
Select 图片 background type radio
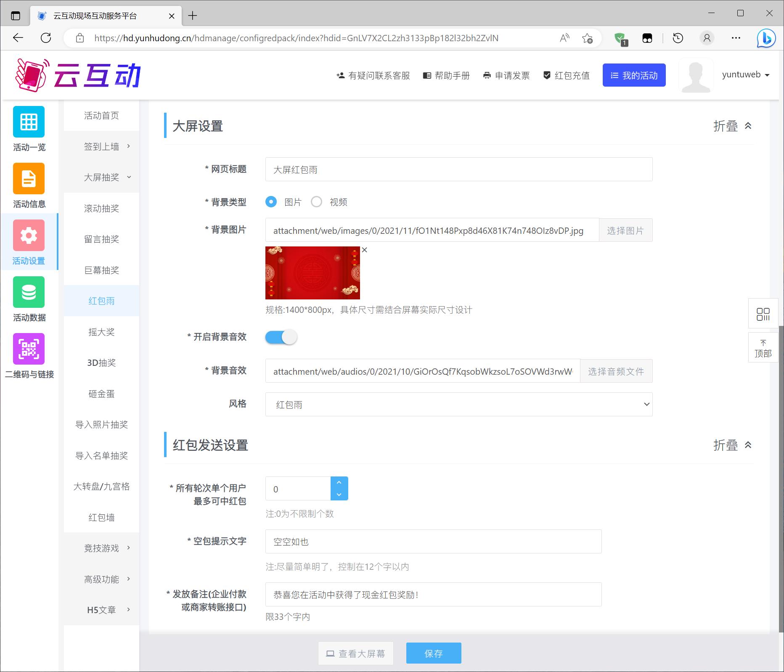(x=271, y=202)
